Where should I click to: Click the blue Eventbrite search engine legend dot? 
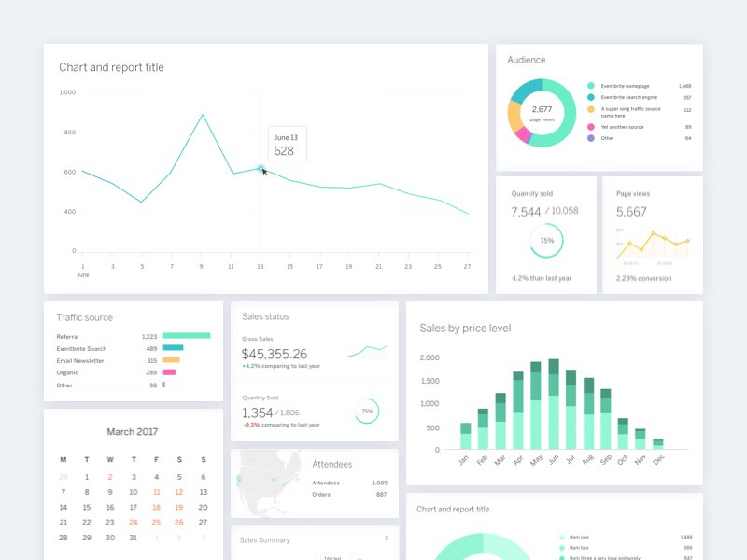point(591,97)
